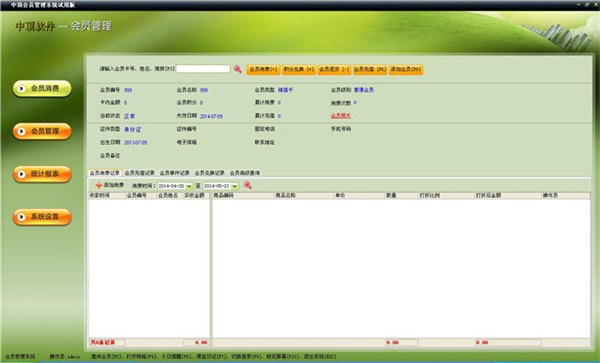The width and height of the screenshot is (600, 363).
Task: Click inside the member card number search field
Action: pos(203,69)
